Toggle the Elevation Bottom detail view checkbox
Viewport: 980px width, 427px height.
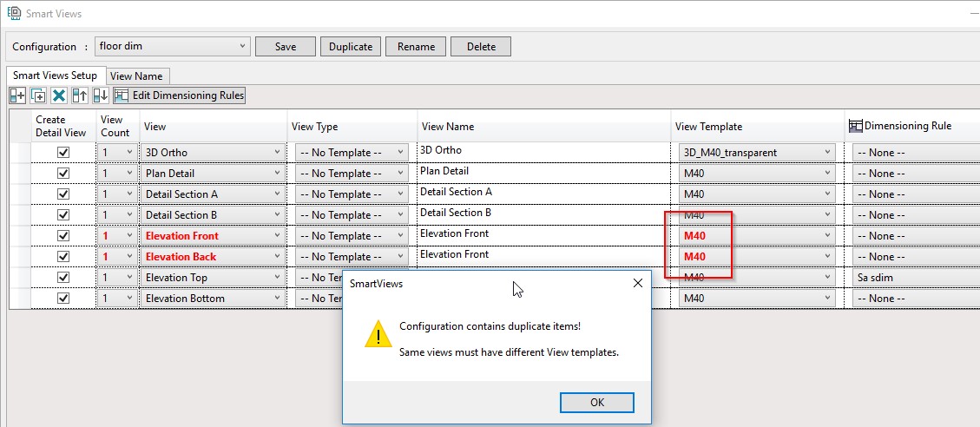point(62,299)
